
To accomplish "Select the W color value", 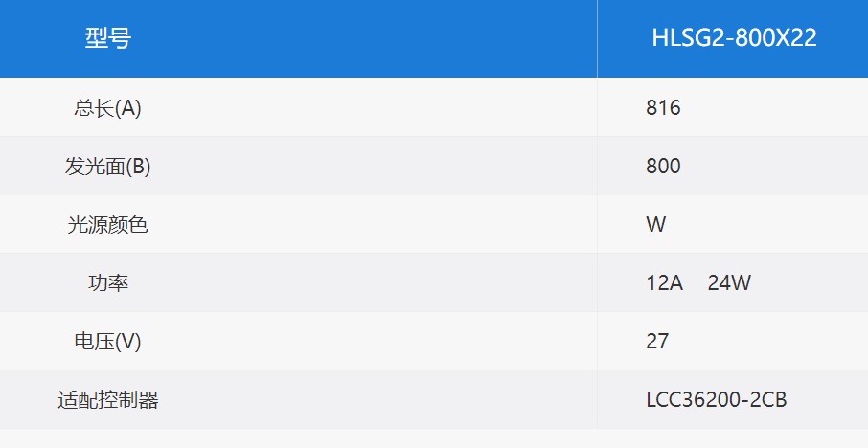I will (x=656, y=225).
